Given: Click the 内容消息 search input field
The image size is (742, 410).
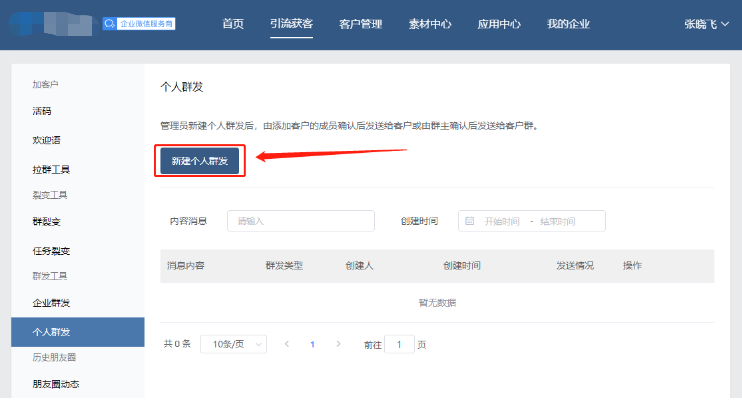Looking at the screenshot, I should pos(300,221).
